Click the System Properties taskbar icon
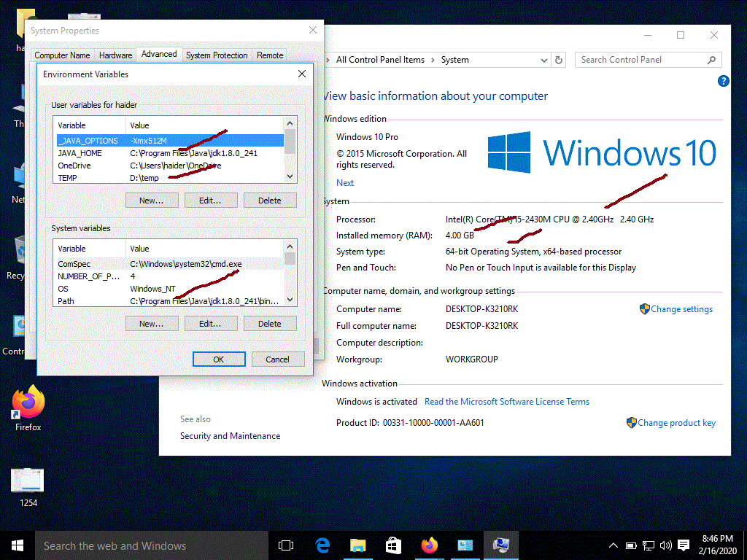This screenshot has width=747, height=560. click(500, 545)
